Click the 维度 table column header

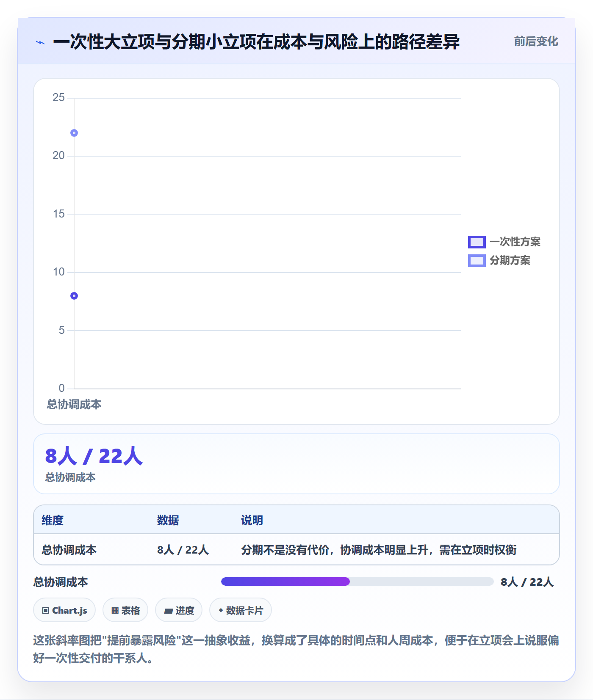[53, 520]
